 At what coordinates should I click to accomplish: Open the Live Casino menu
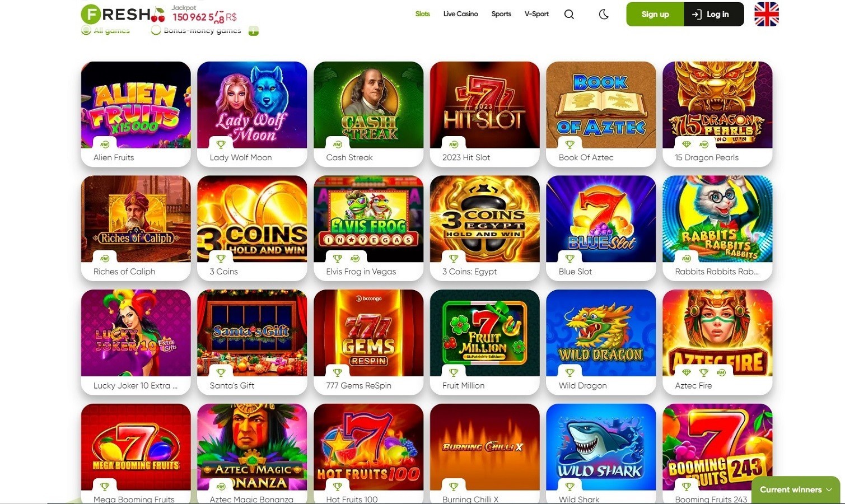click(x=460, y=14)
